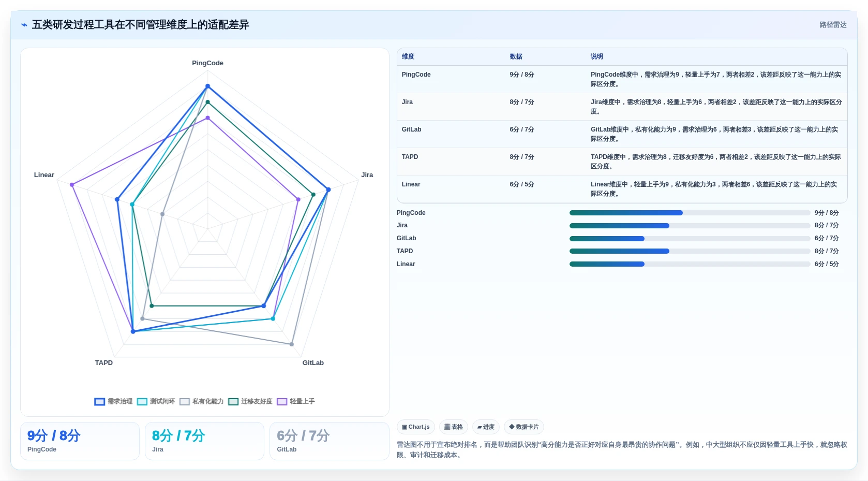868x481 pixels.
Task: Select the Jira 8分 / 7分 card
Action: 204,441
